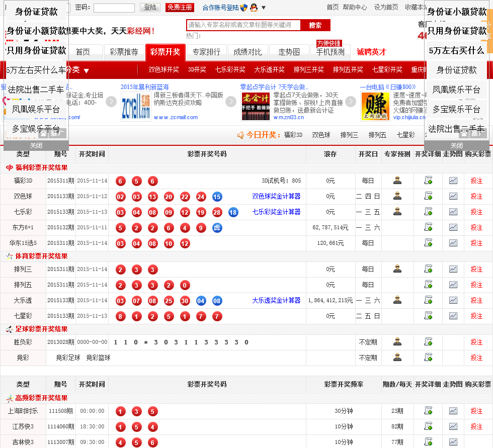Open the 成绩对比 tab

pyautogui.click(x=248, y=52)
